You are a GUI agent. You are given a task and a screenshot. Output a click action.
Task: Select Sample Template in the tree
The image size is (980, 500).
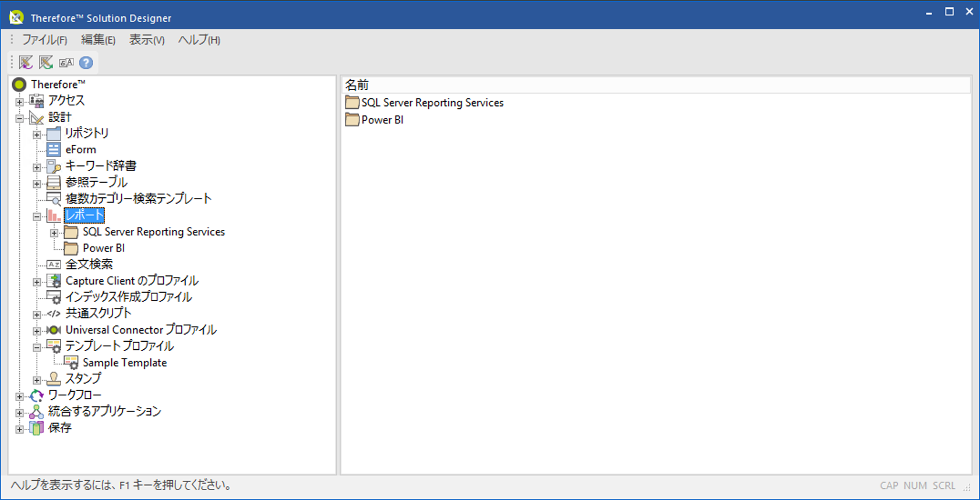click(124, 363)
